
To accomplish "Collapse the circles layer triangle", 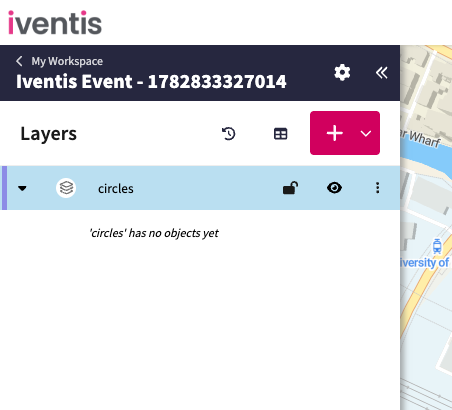I will click(22, 188).
